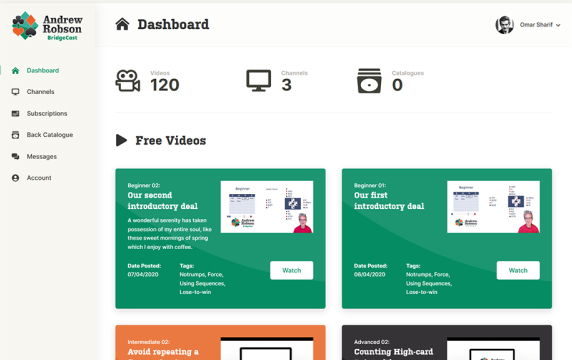
Task: Open Account in the sidebar menu
Action: [x=39, y=178]
